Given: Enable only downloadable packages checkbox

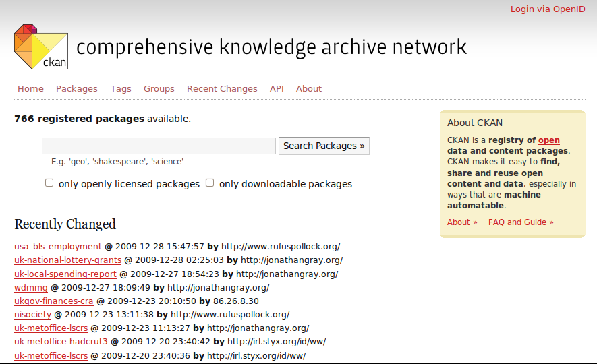Looking at the screenshot, I should pos(210,183).
